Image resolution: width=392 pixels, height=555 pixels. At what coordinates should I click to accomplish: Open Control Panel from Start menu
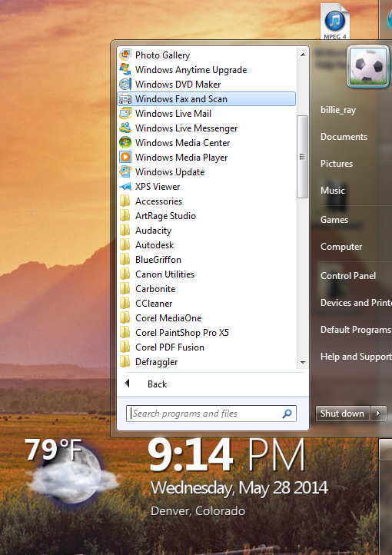348,276
